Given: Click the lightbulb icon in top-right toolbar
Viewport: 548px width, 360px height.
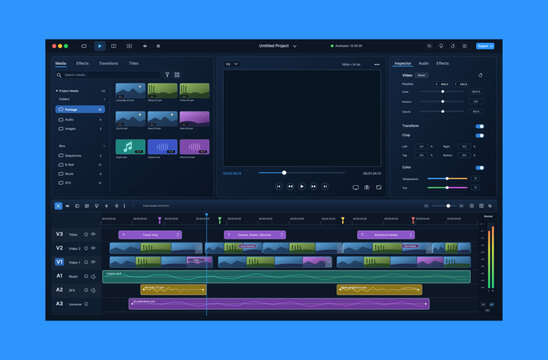Looking at the screenshot, I should [x=441, y=46].
